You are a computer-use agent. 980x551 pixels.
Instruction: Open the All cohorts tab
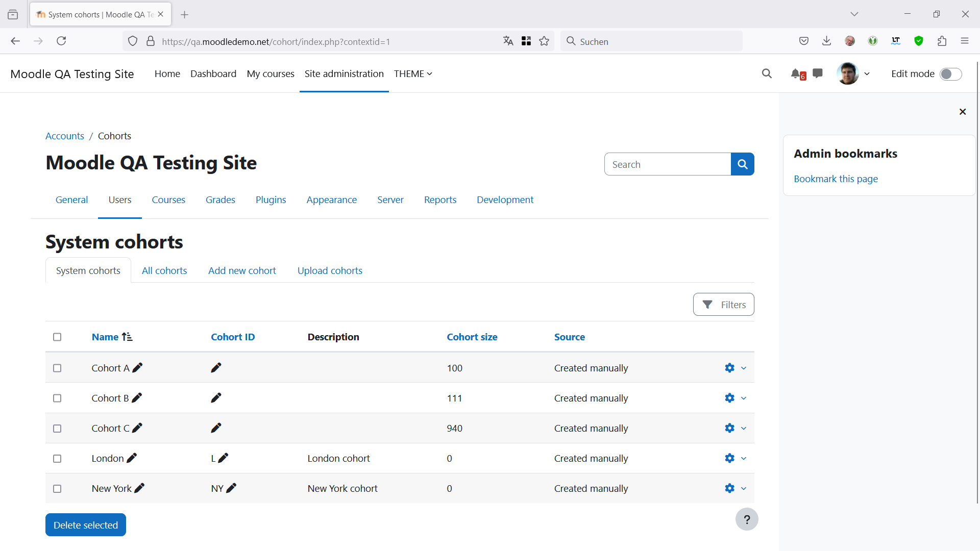point(164,270)
